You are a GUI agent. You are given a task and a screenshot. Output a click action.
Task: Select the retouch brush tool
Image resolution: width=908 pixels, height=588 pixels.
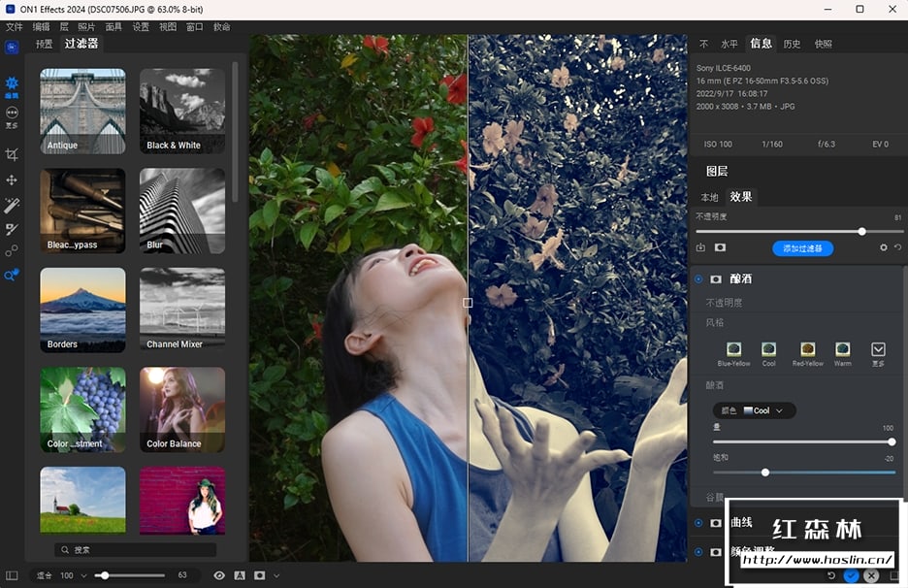point(12,229)
